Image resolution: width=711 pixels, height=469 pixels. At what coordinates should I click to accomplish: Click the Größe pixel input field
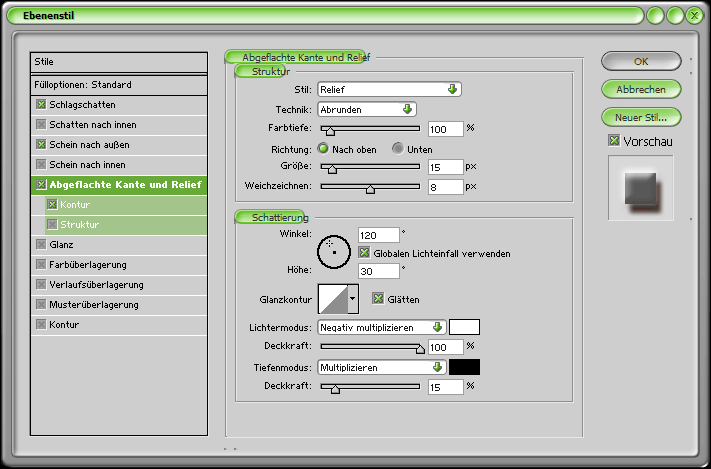point(446,167)
